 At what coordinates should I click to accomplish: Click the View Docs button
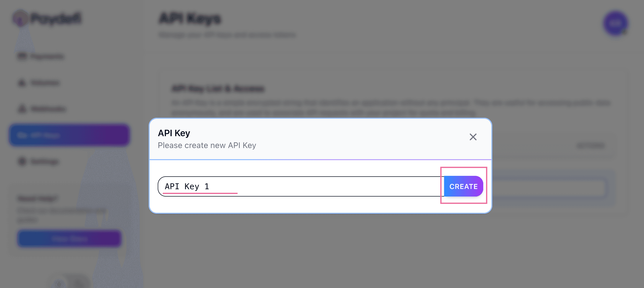pos(69,238)
